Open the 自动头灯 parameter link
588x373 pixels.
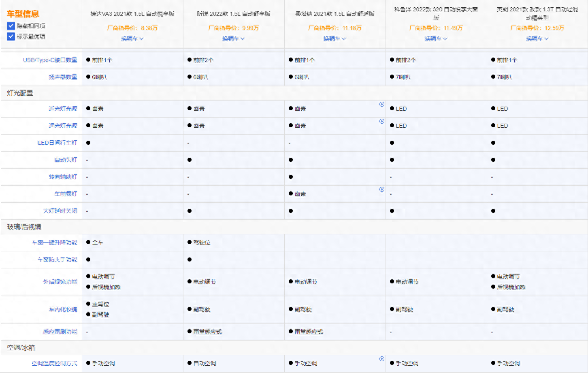pos(66,160)
